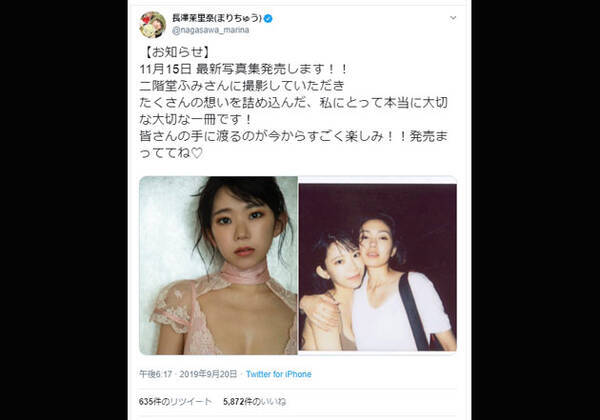Click the profile avatar picture
Image resolution: width=600 pixels, height=420 pixels.
click(153, 25)
